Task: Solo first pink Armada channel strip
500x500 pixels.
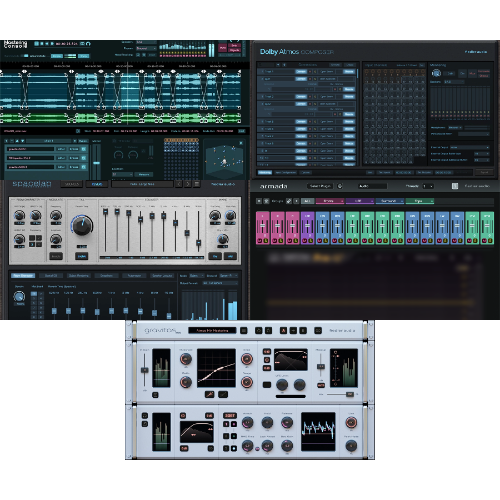Action: click(x=266, y=240)
